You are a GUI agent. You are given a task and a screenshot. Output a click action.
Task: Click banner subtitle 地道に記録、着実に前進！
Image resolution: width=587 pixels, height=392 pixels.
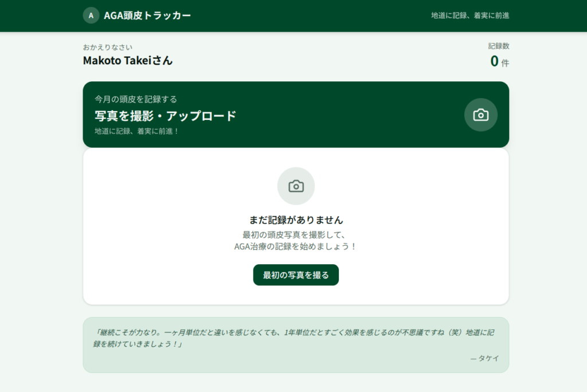[137, 131]
